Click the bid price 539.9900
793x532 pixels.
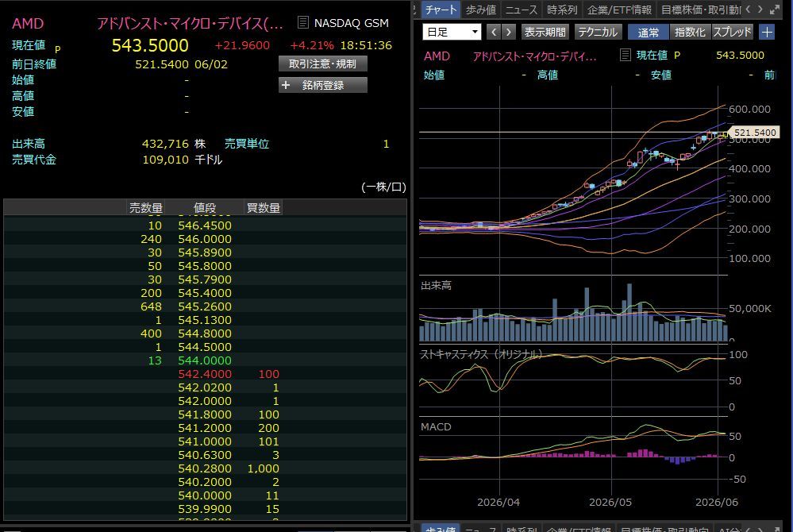pyautogui.click(x=204, y=509)
